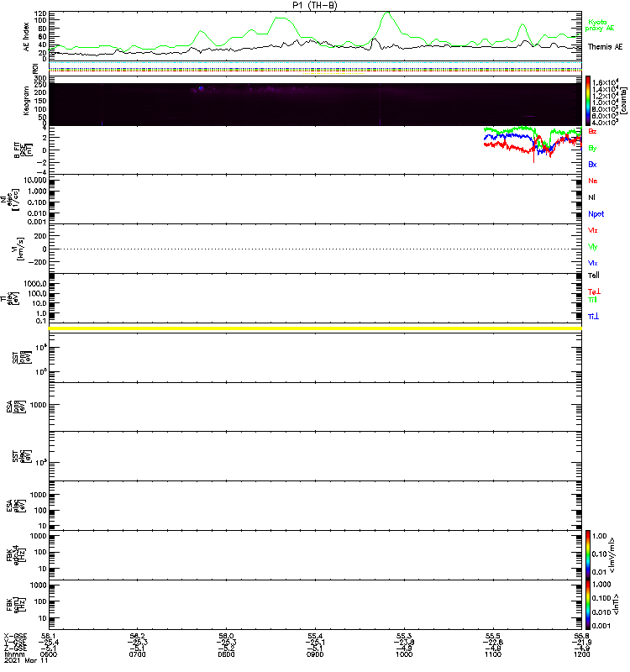Screen dimensions: 630x672
Task: Click the '10.000' tick on Ni axis
Action: click(x=35, y=181)
